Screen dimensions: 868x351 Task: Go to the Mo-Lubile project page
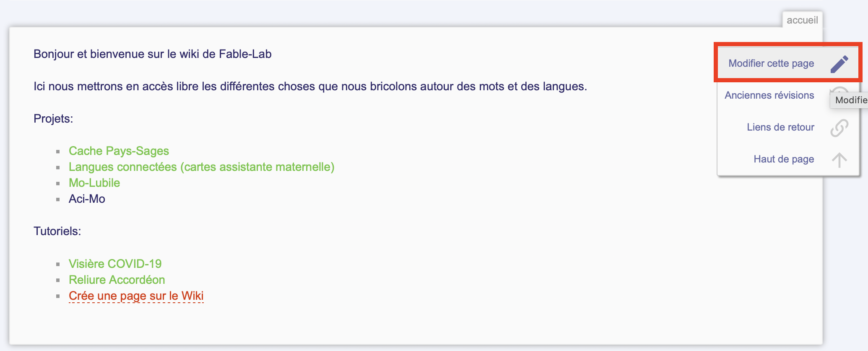click(x=94, y=183)
